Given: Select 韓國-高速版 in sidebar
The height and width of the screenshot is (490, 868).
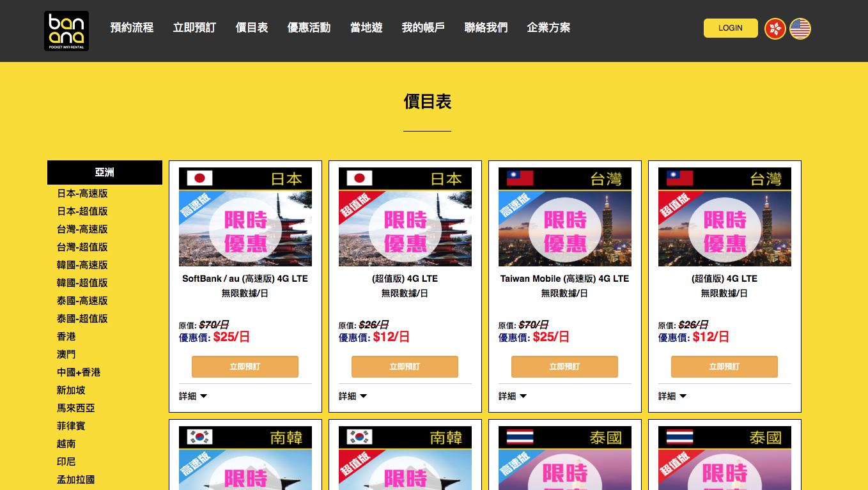Looking at the screenshot, I should coord(82,265).
